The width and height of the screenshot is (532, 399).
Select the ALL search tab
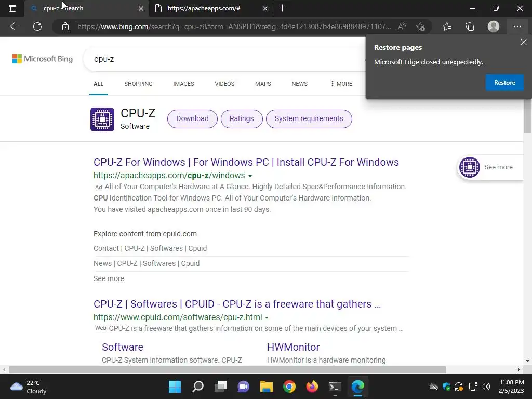click(x=98, y=84)
